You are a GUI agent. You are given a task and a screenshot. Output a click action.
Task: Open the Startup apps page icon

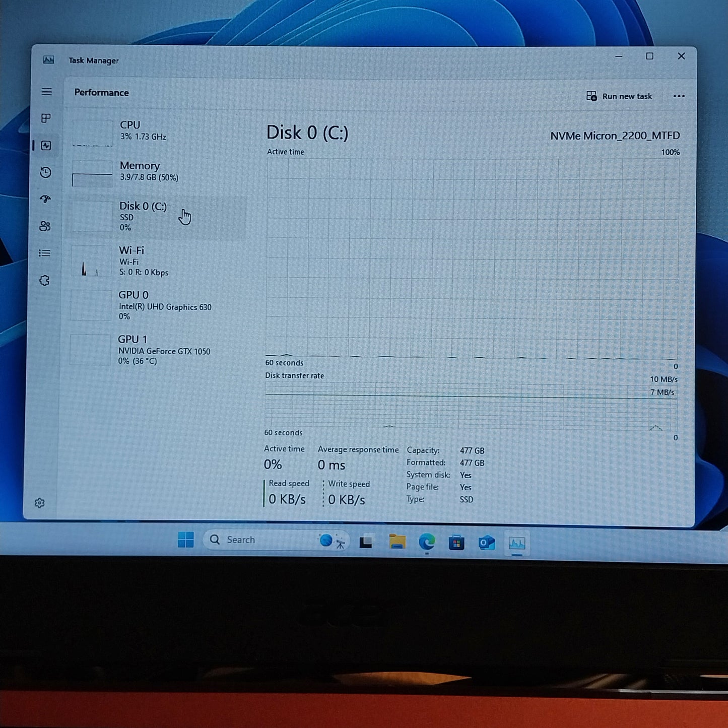pos(45,199)
